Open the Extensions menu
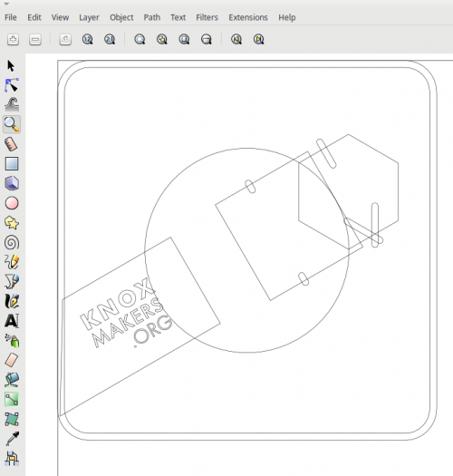 [248, 17]
